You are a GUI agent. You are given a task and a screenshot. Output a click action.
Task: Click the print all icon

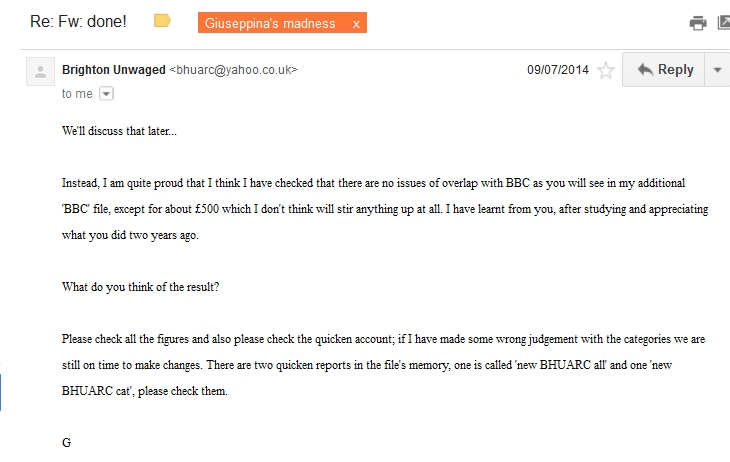tap(698, 23)
